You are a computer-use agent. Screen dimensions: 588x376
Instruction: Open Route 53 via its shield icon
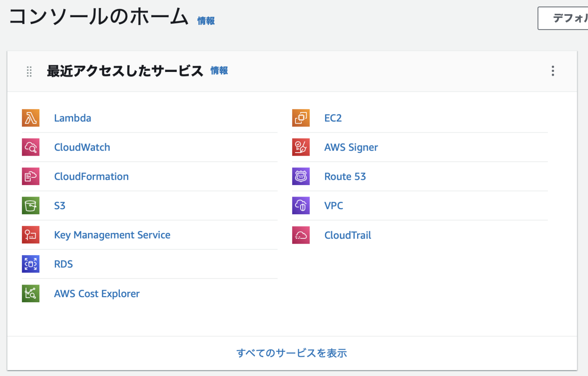[x=301, y=176]
